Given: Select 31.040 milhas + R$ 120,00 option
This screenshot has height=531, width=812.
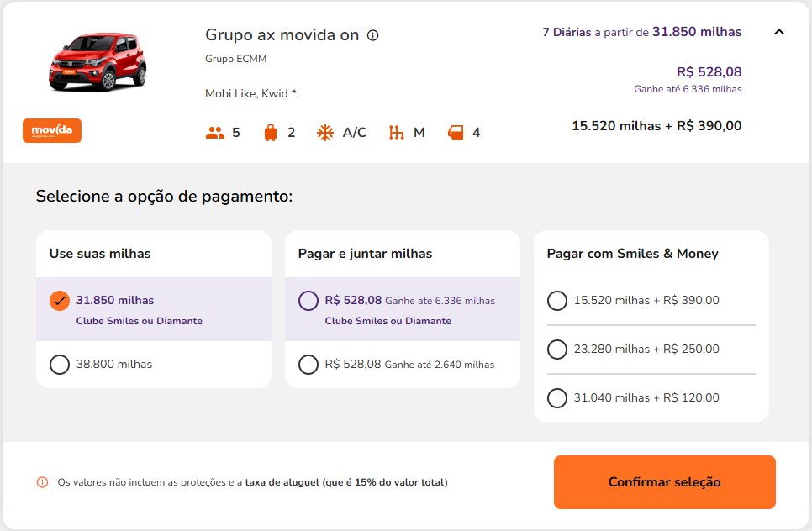Looking at the screenshot, I should (557, 398).
